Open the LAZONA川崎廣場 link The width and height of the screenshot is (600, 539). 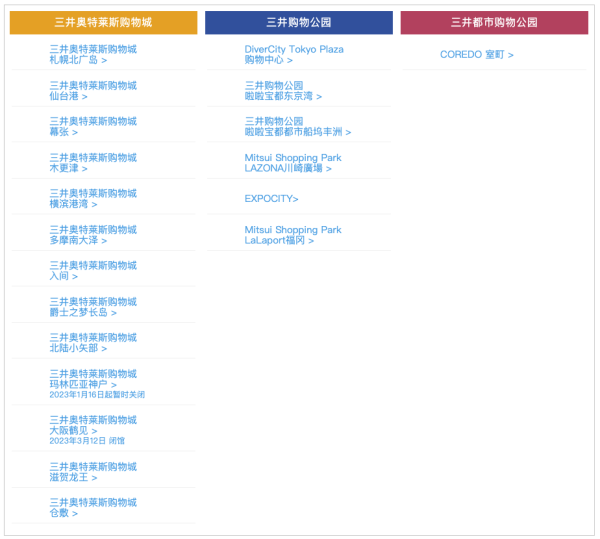tap(293, 163)
